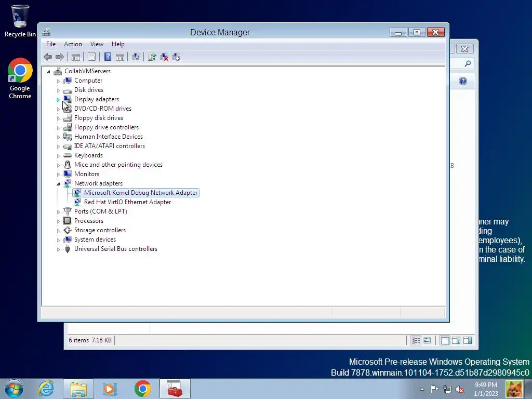Click Update Driver Software toolbar icon
This screenshot has height=399, width=532.
coord(152,57)
